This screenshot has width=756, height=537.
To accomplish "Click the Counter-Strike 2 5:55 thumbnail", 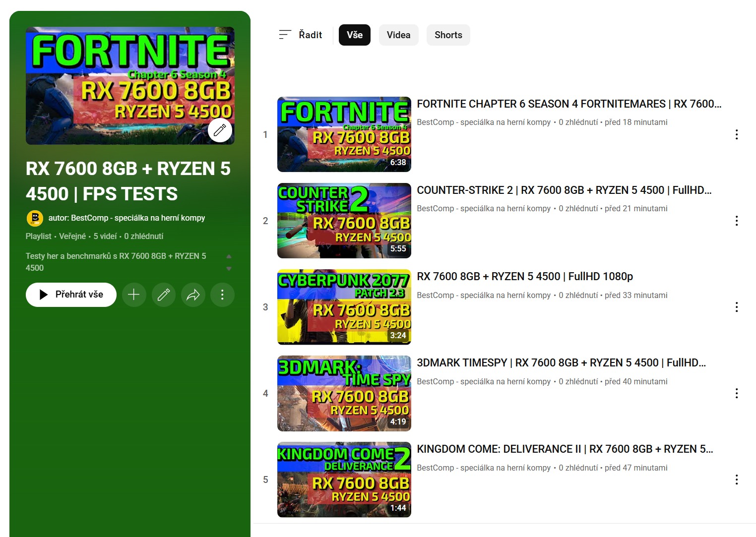I will 344,221.
